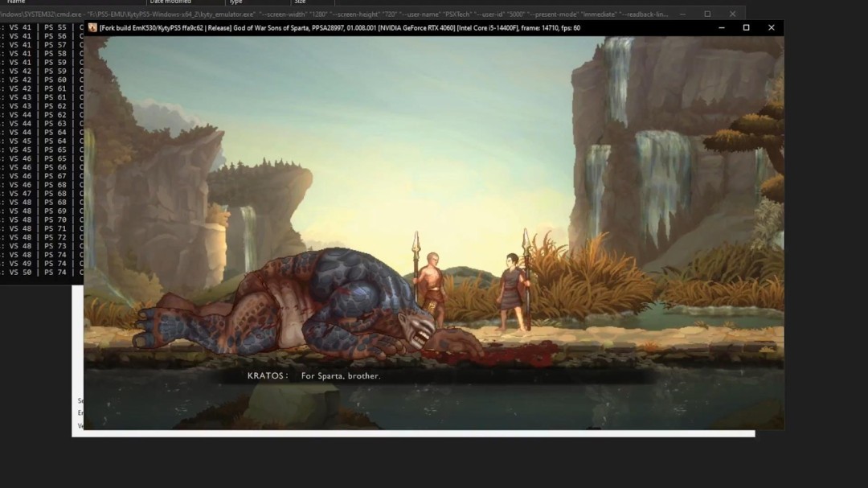The height and width of the screenshot is (488, 868).
Task: Select console row "VS 46 | PS 67"
Action: [x=42, y=176]
